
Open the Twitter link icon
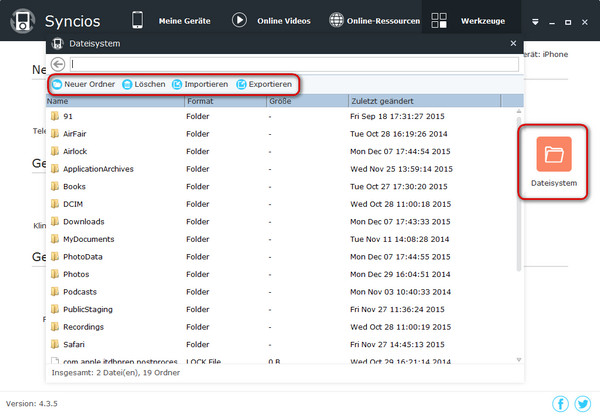[x=582, y=404]
